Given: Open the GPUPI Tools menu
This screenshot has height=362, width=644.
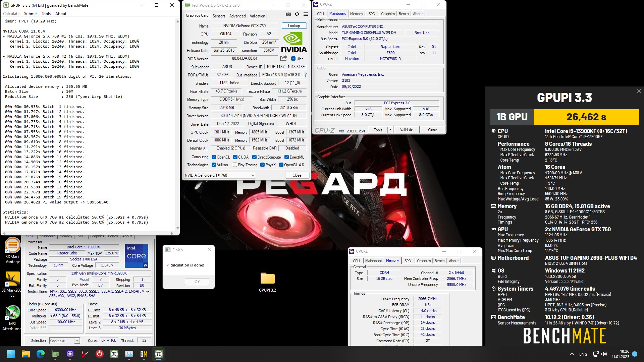Looking at the screenshot, I should [x=46, y=14].
